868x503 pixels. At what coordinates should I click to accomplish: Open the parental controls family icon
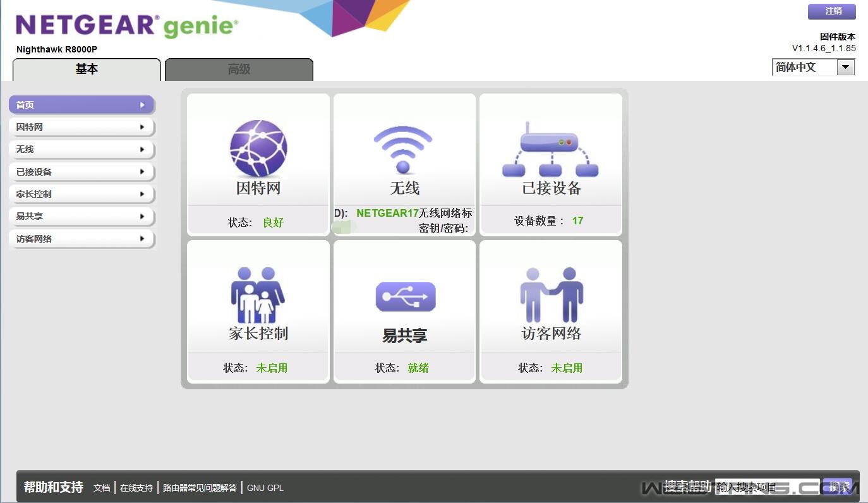click(x=258, y=295)
